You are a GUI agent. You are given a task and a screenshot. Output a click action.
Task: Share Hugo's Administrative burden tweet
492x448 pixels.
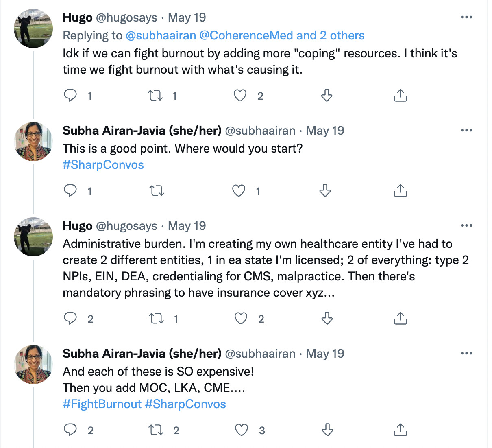pyautogui.click(x=400, y=318)
